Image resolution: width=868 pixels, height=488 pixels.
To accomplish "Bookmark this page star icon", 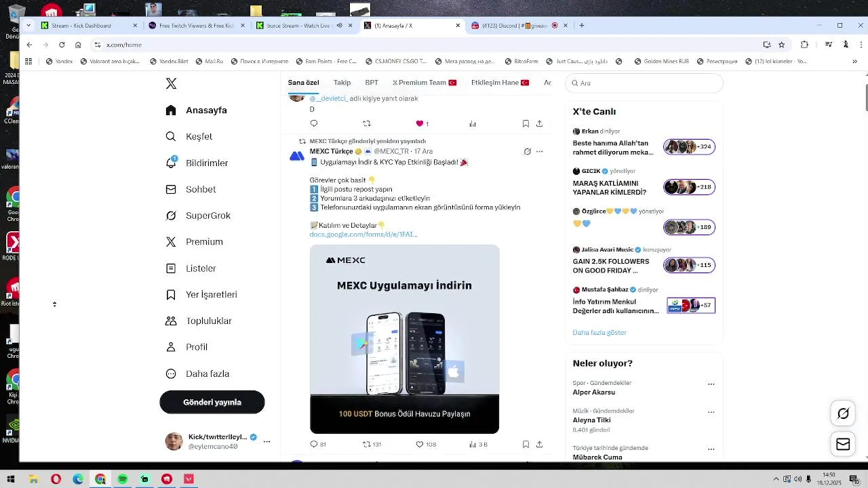I will (x=781, y=45).
